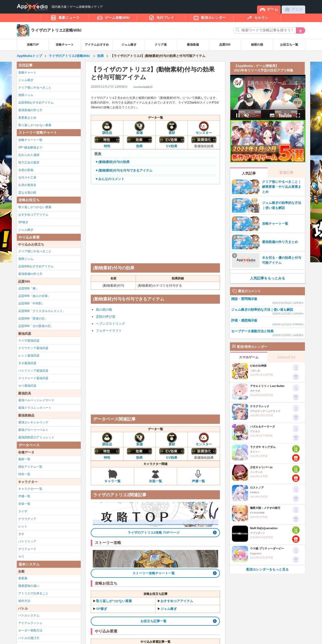Click the 衣装一覧 dress icon
The height and width of the screenshot is (644, 322).
tap(155, 474)
